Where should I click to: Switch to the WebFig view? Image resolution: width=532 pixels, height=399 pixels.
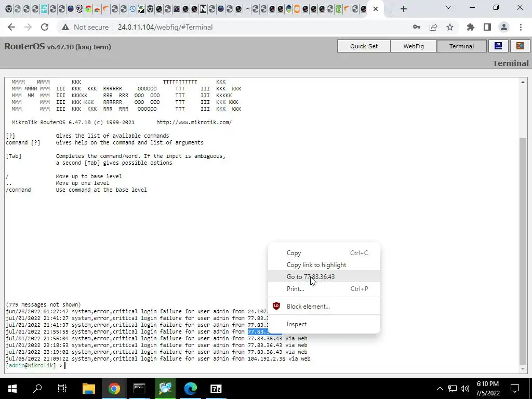(413, 46)
